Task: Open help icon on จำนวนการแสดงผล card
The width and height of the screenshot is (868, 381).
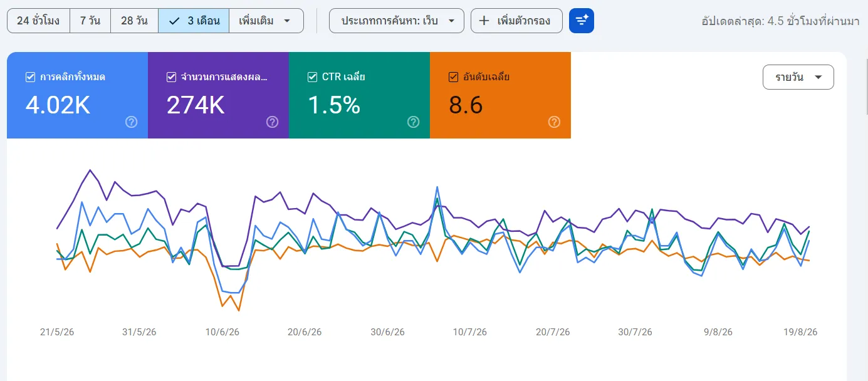Action: coord(272,122)
